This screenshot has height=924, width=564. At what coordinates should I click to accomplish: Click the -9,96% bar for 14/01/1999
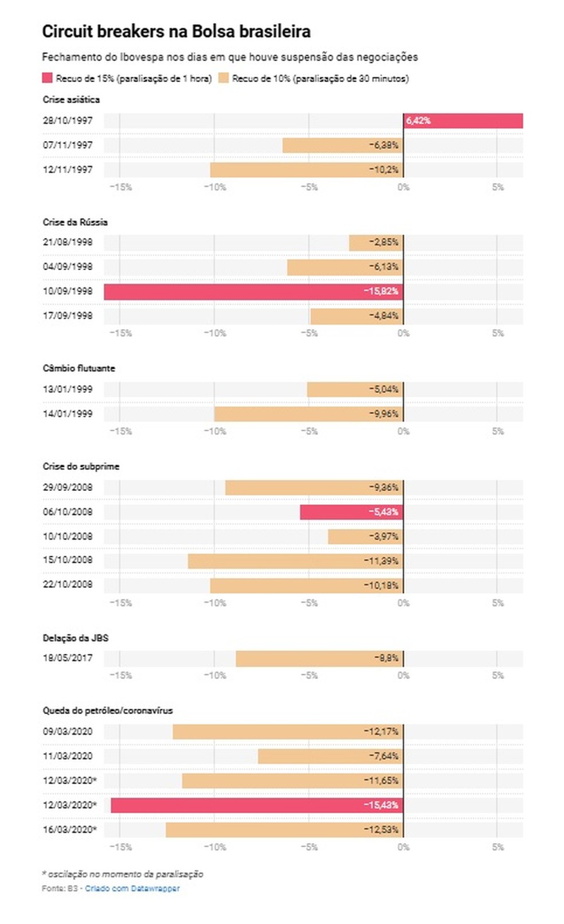tap(308, 414)
